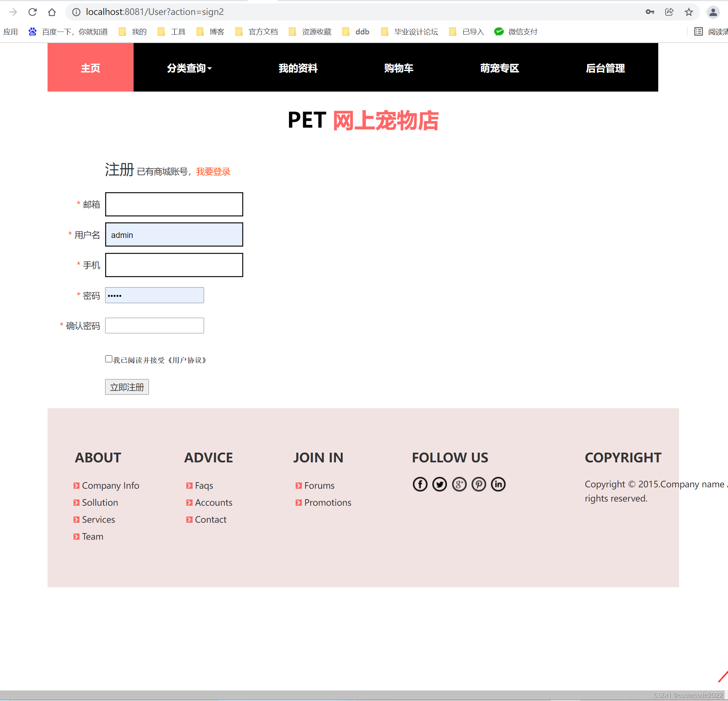Open Services footer link
The height and width of the screenshot is (701, 728).
point(99,520)
